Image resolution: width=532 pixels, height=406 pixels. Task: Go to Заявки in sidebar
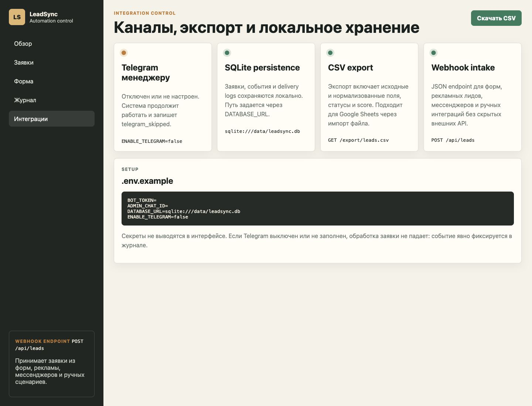(52, 62)
